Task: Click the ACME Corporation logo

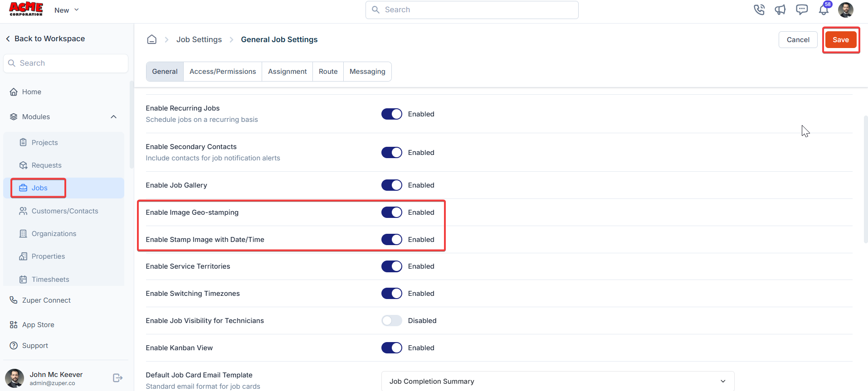Action: [26, 9]
